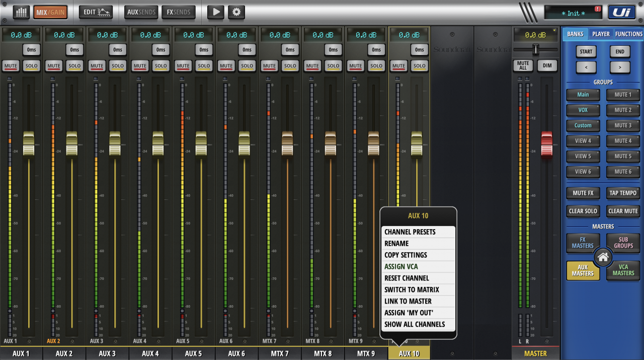Choose COPY SETTINGS in the popup menu
644x360 pixels.
click(418, 255)
